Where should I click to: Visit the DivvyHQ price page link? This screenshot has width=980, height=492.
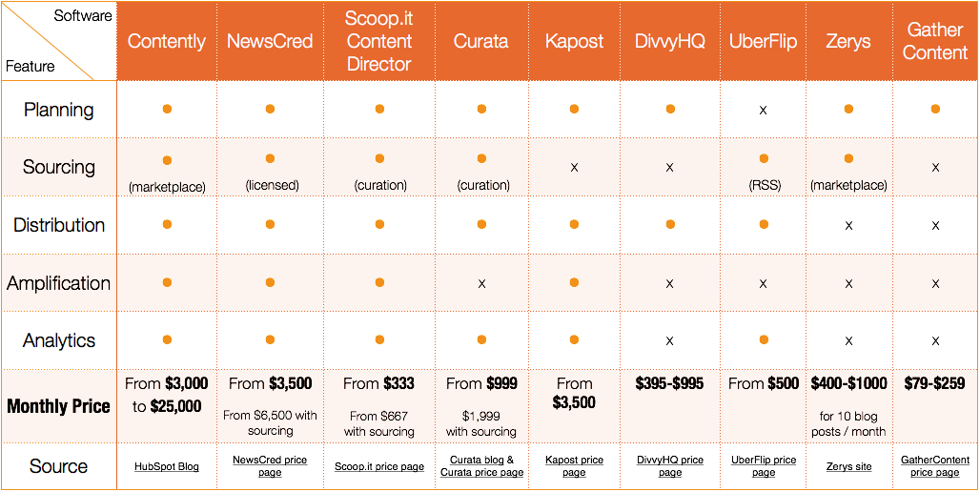[x=670, y=466]
